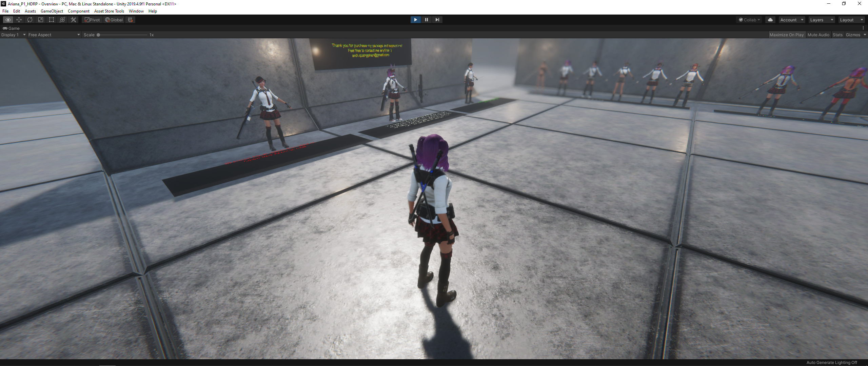Open the Free Aspect dropdown
The width and height of the screenshot is (868, 366).
[54, 35]
